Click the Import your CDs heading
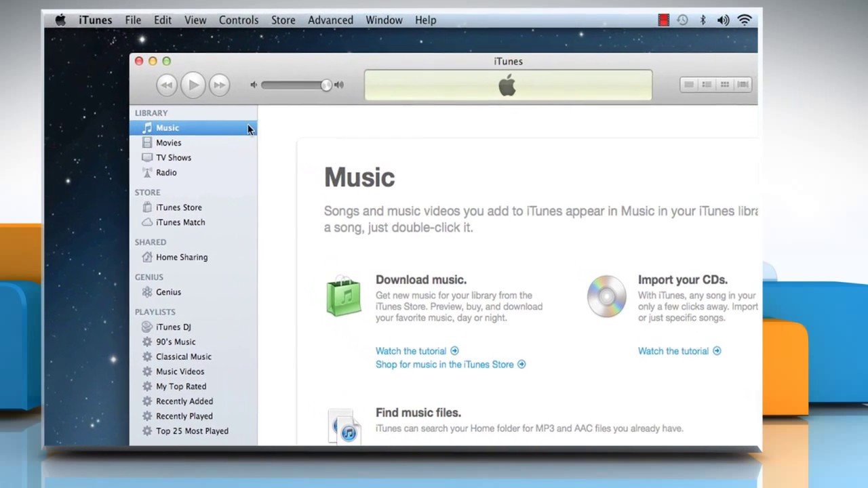868x488 pixels. 683,280
